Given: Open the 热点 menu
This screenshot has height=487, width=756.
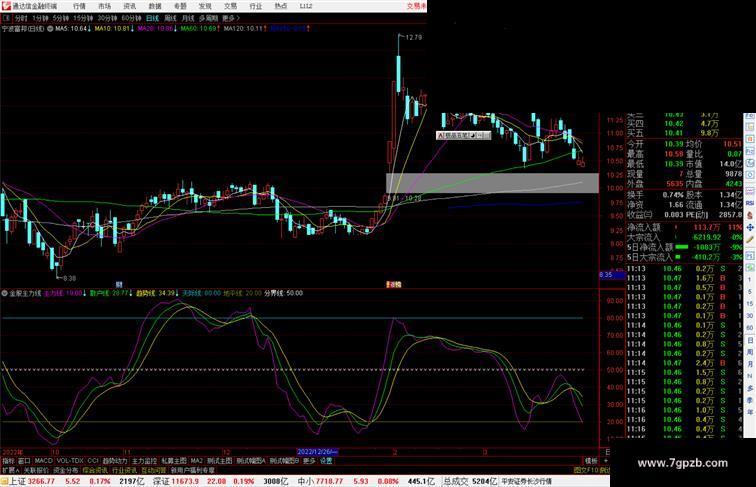Looking at the screenshot, I should click(x=281, y=6).
